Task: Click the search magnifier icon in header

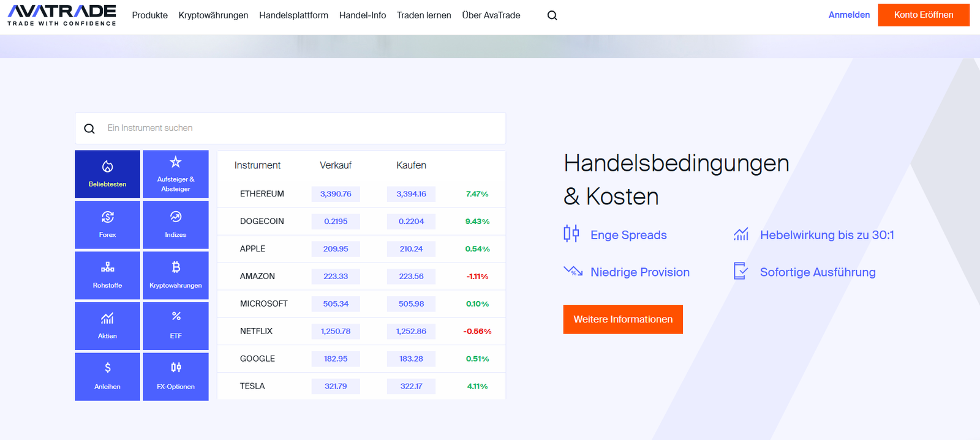Action: tap(552, 15)
